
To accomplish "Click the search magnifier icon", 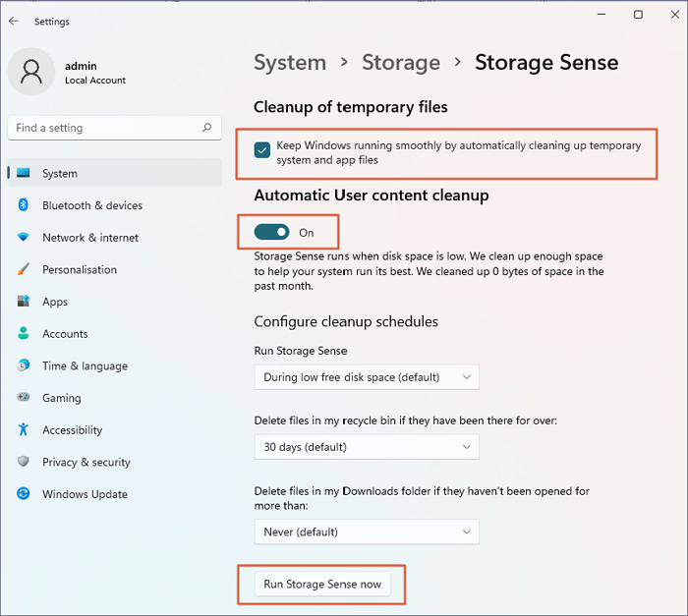I will [x=206, y=128].
